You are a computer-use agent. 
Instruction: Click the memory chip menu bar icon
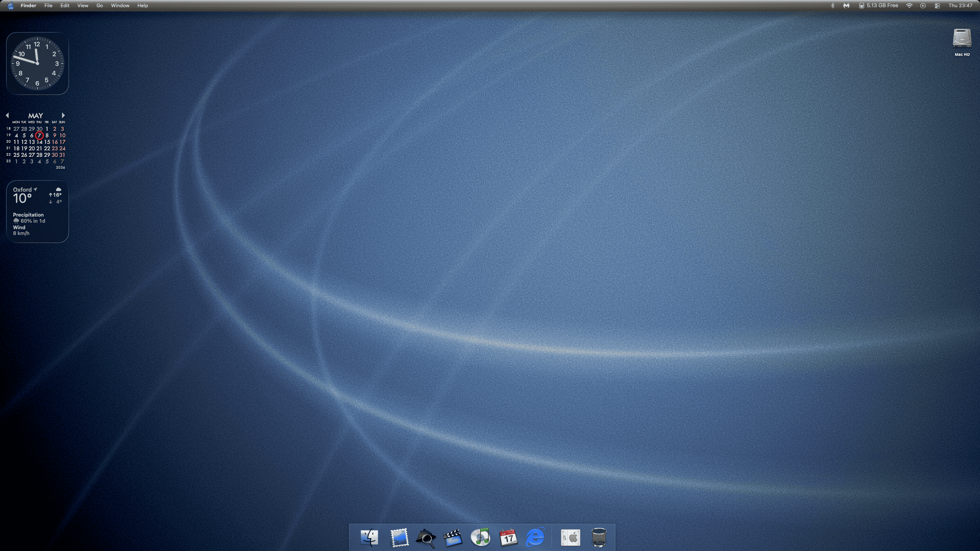pos(861,5)
